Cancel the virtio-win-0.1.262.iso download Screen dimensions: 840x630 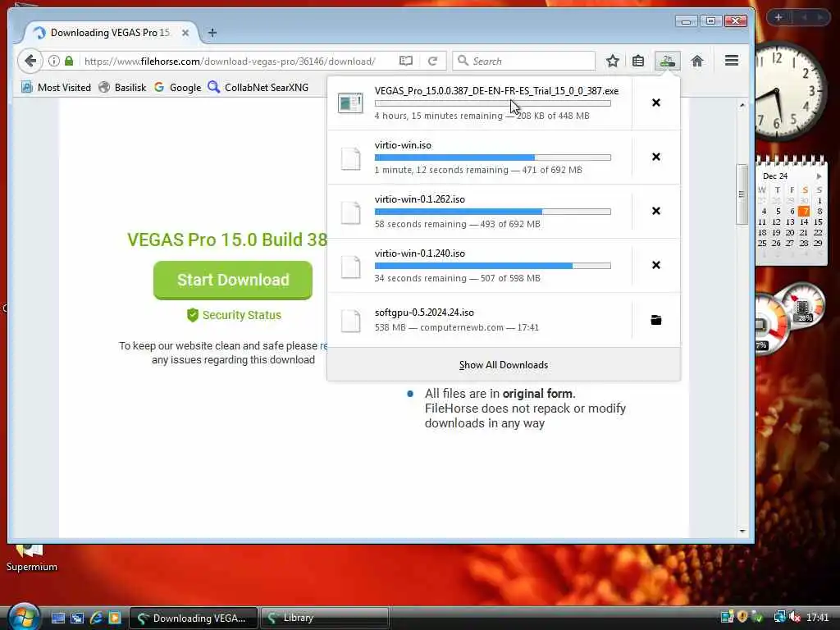(655, 211)
